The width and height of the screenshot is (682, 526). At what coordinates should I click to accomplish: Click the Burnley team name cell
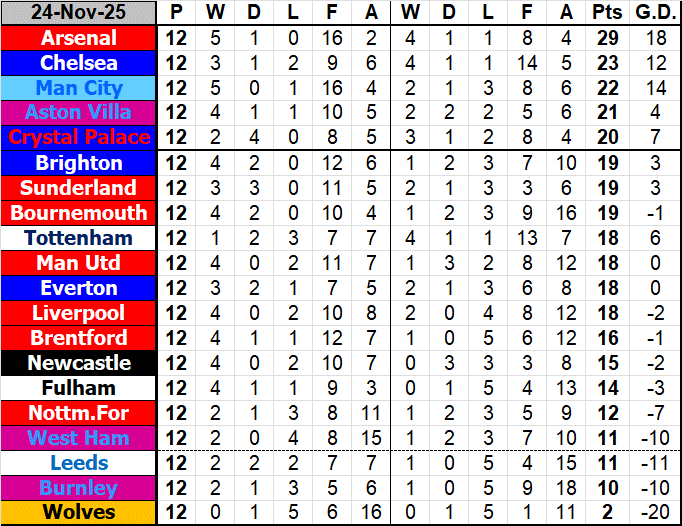point(79,488)
